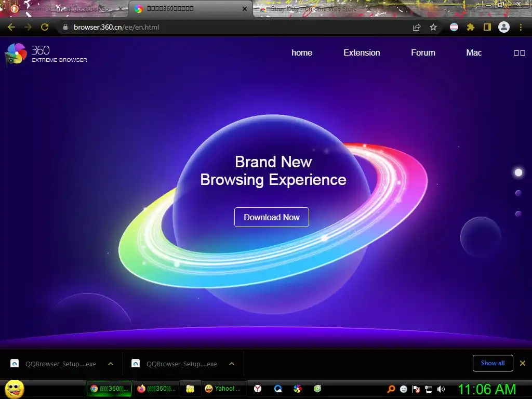This screenshot has width=532, height=399.
Task: Open the striped-flag extension icon
Action: 454,27
